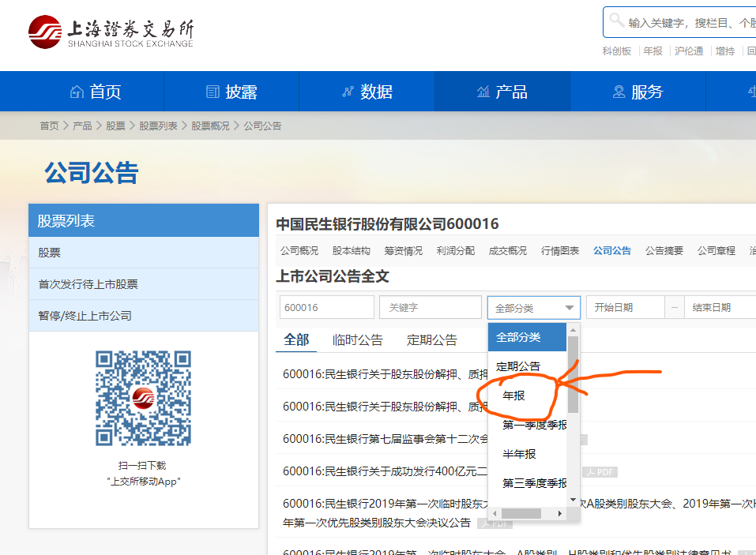Select 首次发行待上市股票 in the sidebar

[144, 284]
